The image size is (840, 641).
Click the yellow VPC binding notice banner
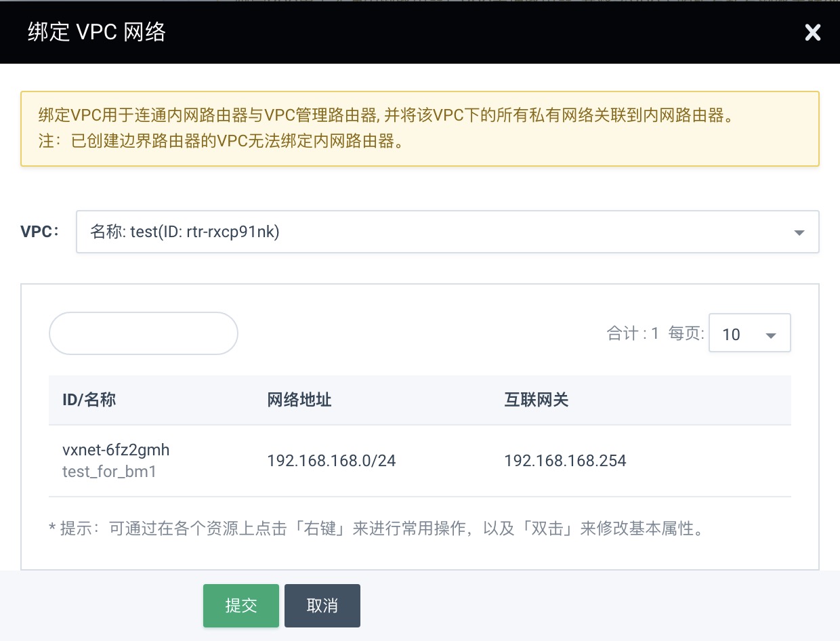[420, 128]
